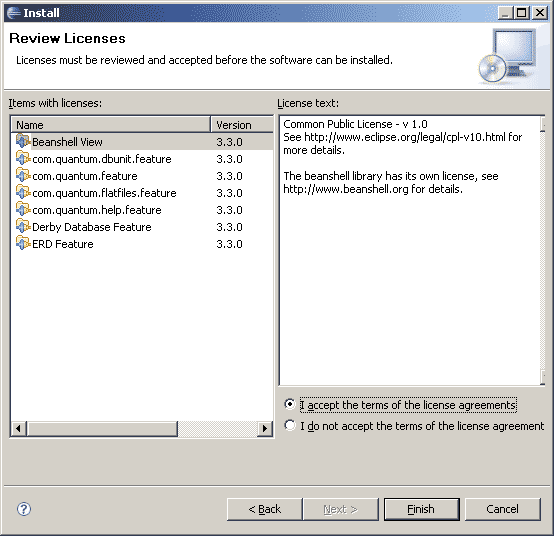Click the eclipse.org cpl-v10.html line
The image size is (554, 536).
[402, 137]
